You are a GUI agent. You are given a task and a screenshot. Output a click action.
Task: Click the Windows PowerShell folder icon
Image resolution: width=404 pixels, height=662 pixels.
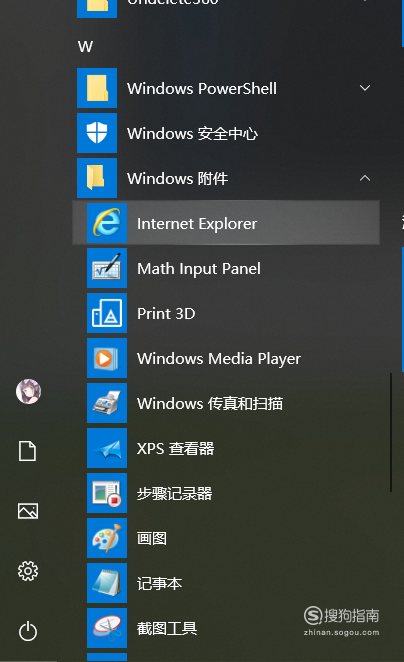click(x=97, y=88)
